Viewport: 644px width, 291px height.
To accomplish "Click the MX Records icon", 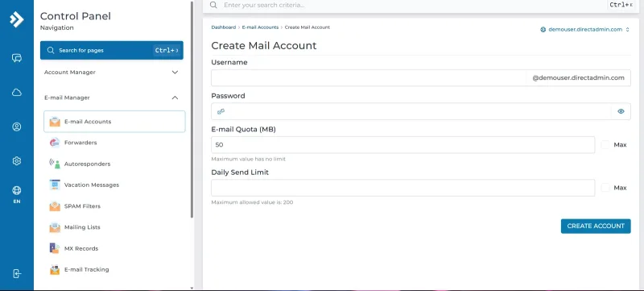I will [x=55, y=248].
